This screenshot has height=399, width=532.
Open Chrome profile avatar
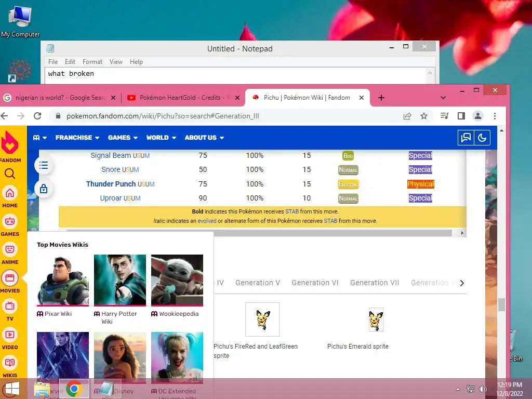pos(478,116)
